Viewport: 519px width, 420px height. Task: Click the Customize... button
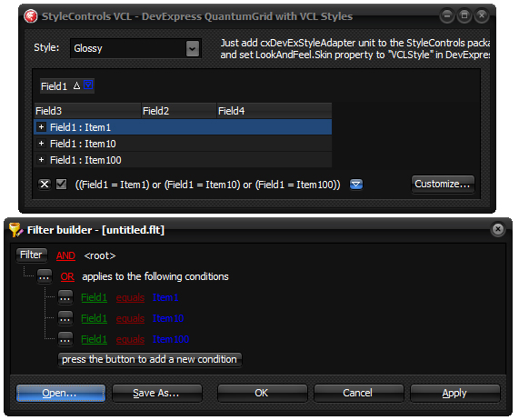443,184
